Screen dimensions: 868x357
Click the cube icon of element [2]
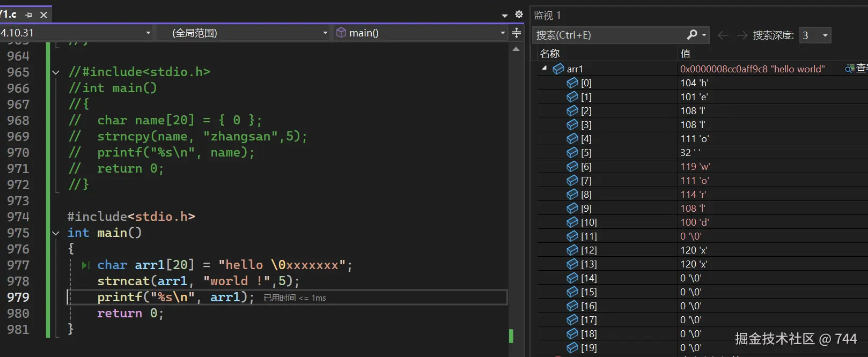[x=572, y=110]
